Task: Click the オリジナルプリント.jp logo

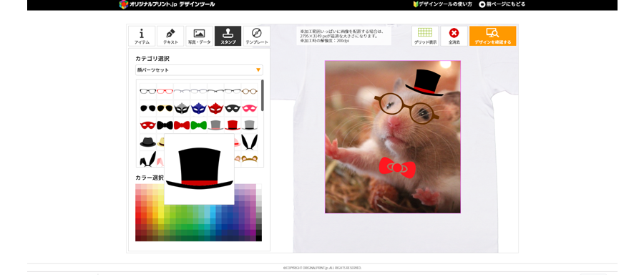Action: click(167, 4)
